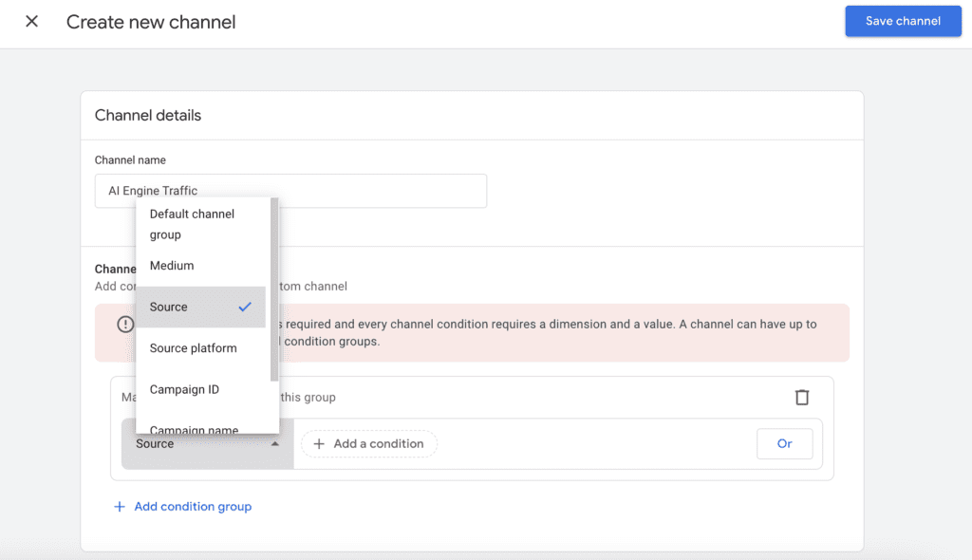Viewport: 972px width, 560px height.
Task: Choose Medium in the dimension list
Action: (172, 266)
